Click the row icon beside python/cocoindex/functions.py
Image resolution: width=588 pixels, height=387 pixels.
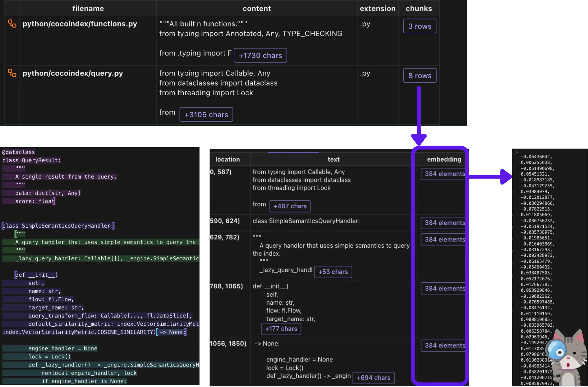click(12, 24)
